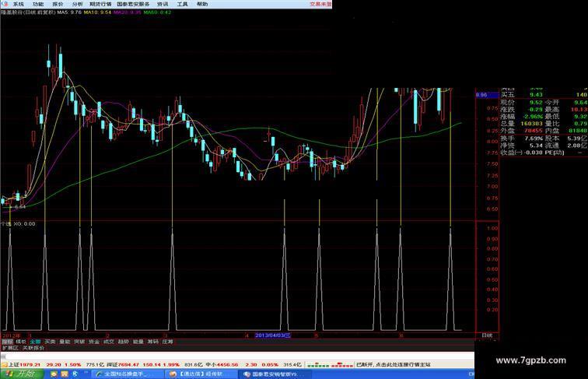
Task: Open the 帮助 menu
Action: tap(202, 4)
